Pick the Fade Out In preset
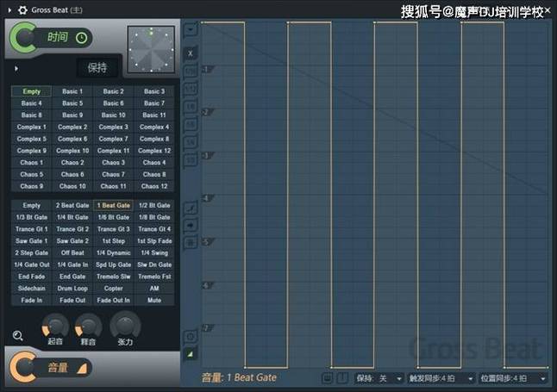Viewport: 557px width, 392px height. pyautogui.click(x=113, y=300)
